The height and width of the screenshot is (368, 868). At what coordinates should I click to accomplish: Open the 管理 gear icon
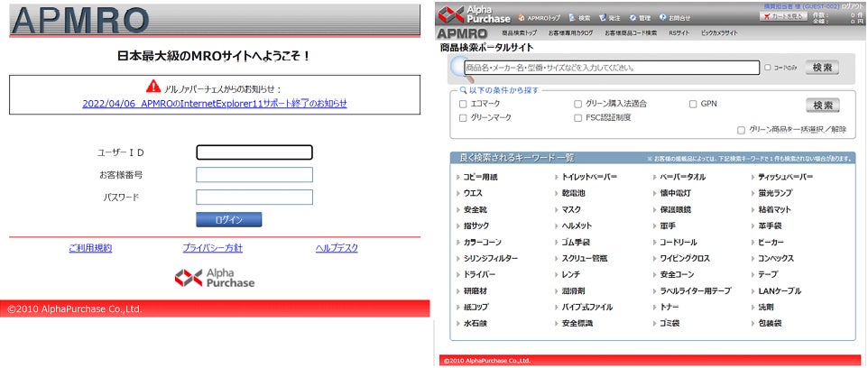point(633,18)
